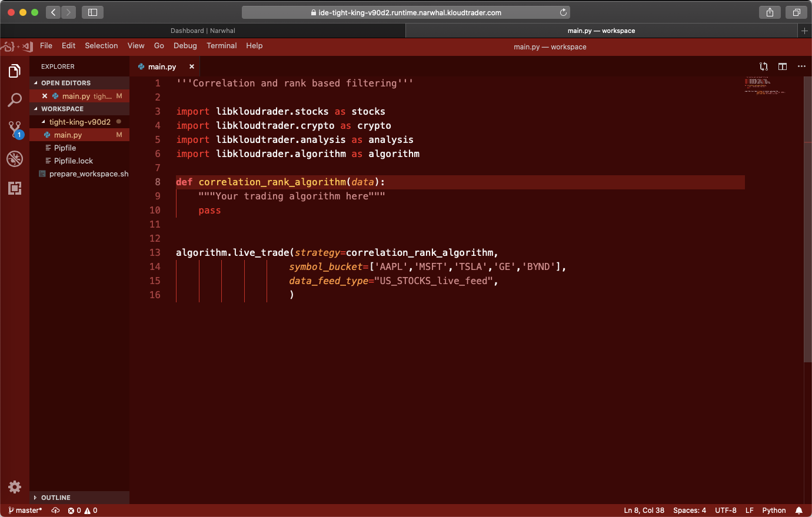Open the Selection menu
Screen dimensions: 812x517
coord(101,46)
